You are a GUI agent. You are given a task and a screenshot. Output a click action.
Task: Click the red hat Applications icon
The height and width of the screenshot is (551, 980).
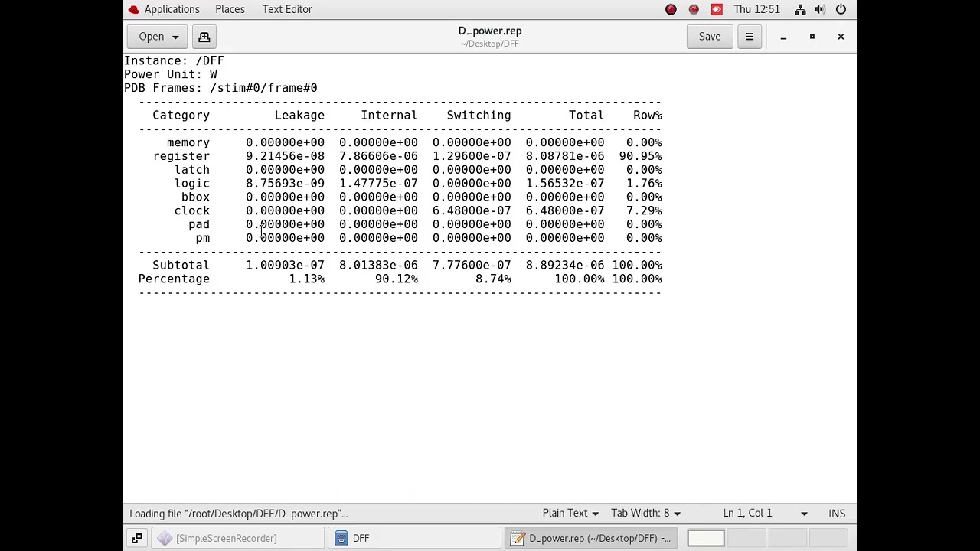point(134,9)
